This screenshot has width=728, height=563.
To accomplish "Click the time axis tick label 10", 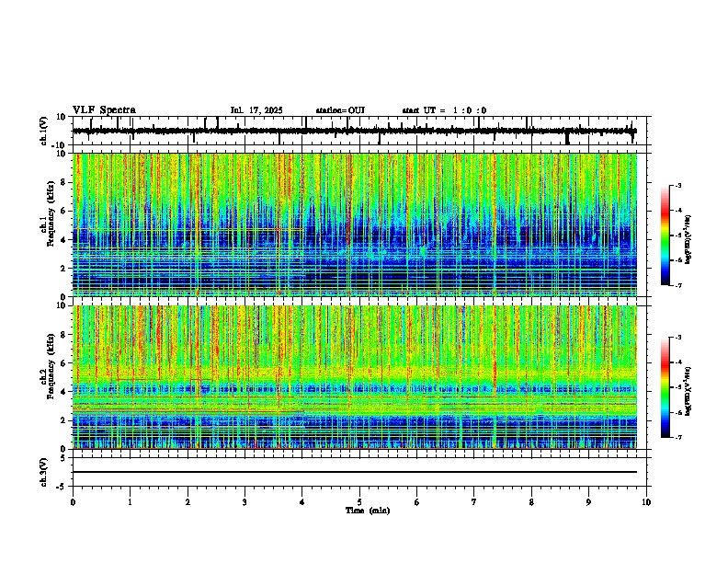I will tap(646, 502).
